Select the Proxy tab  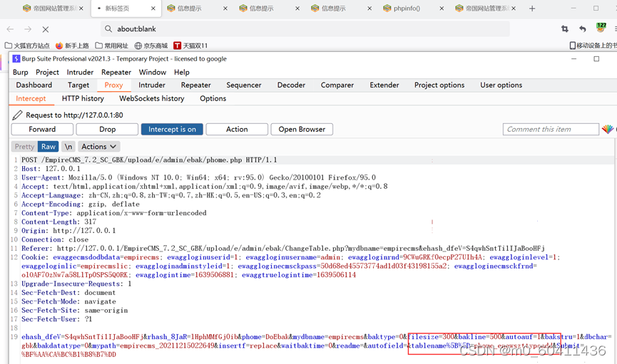click(113, 85)
